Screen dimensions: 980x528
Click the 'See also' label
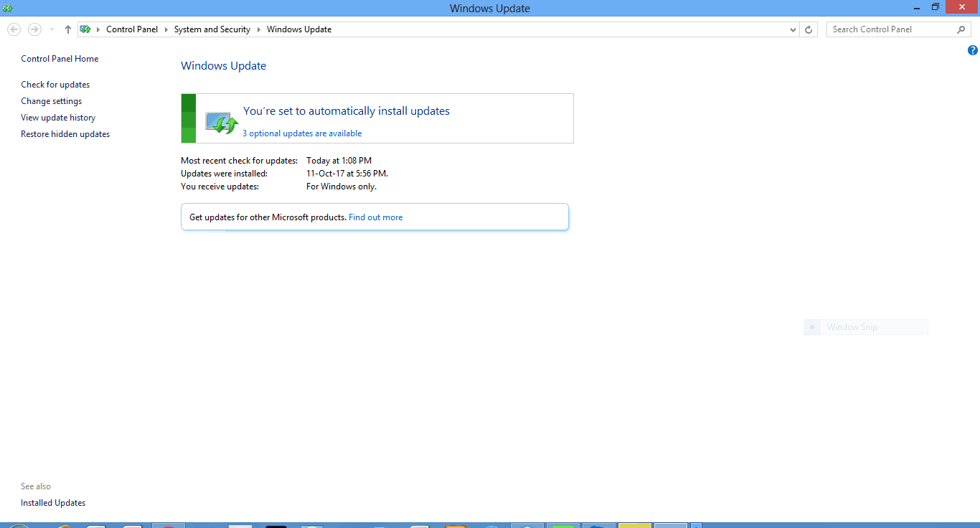[x=36, y=486]
